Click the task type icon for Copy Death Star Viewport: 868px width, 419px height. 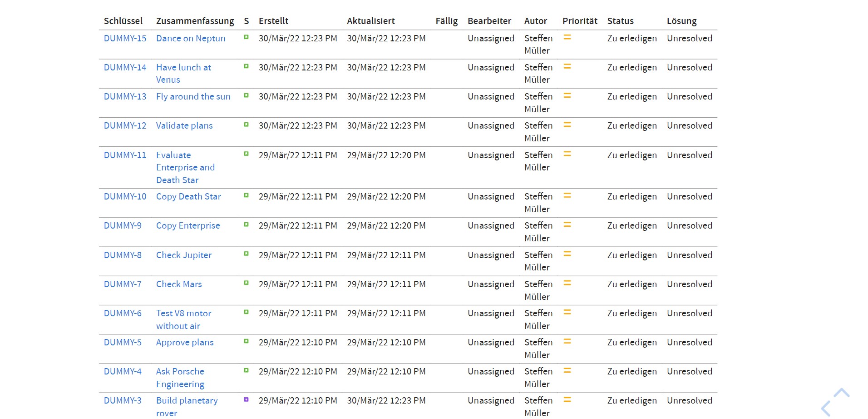point(246,196)
